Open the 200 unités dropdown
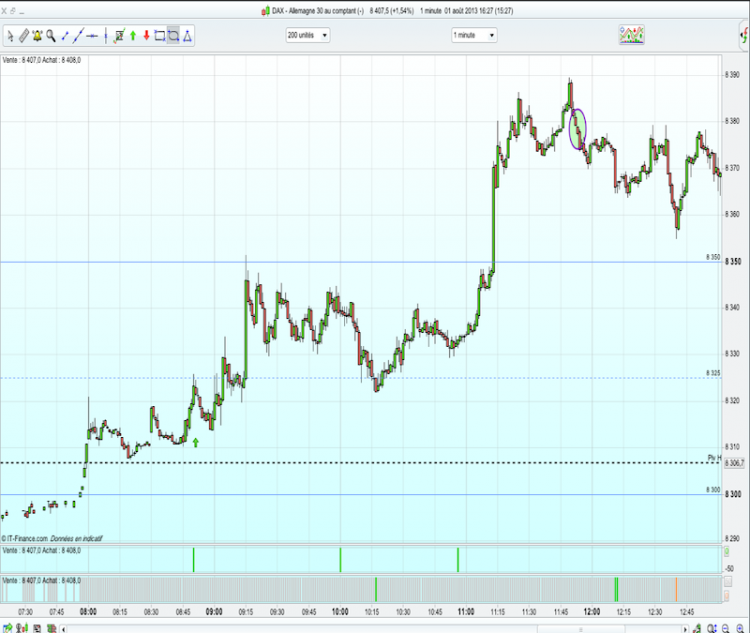Viewport: 750px width, 633px height. 308,35
